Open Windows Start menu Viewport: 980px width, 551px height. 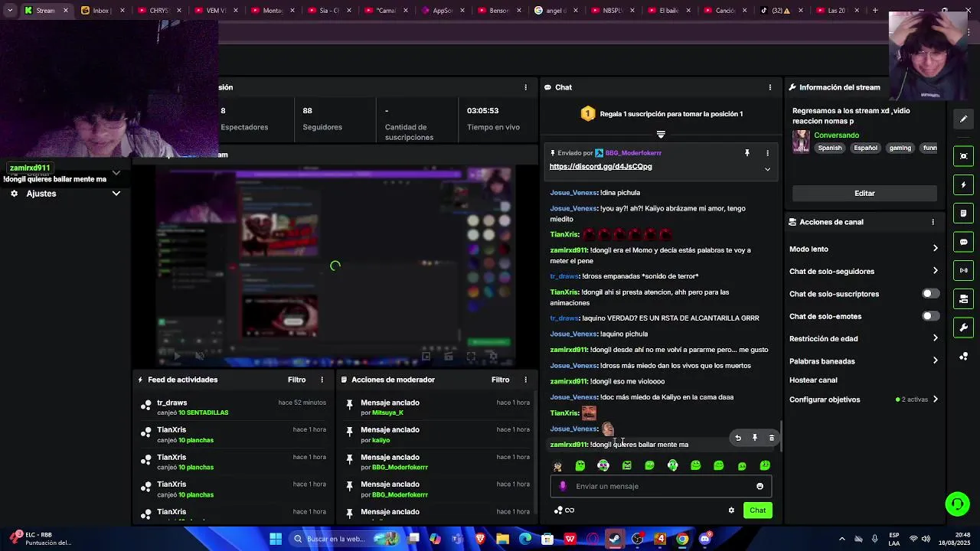[x=276, y=539]
